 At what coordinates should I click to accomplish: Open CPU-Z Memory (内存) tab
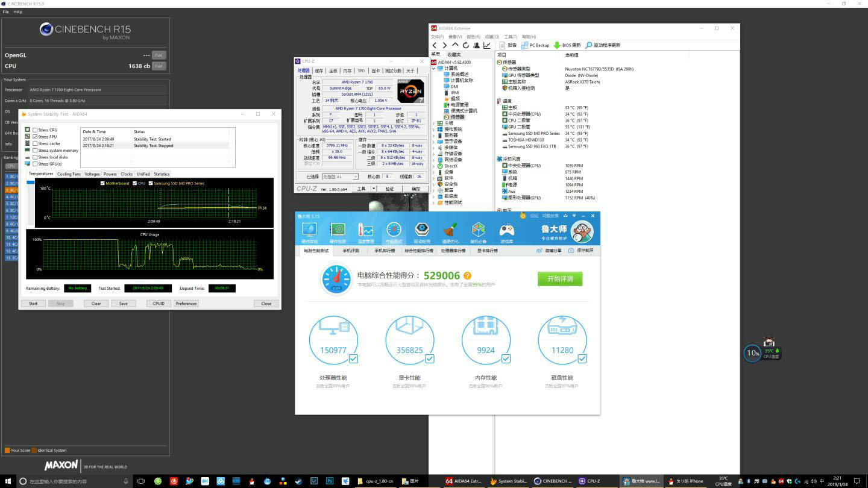tap(347, 70)
